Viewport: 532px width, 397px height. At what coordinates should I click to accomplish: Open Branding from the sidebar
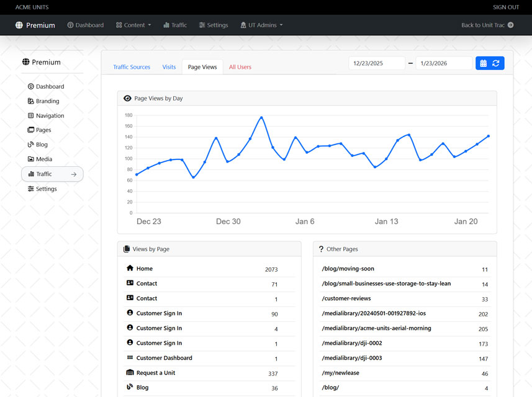click(x=47, y=101)
